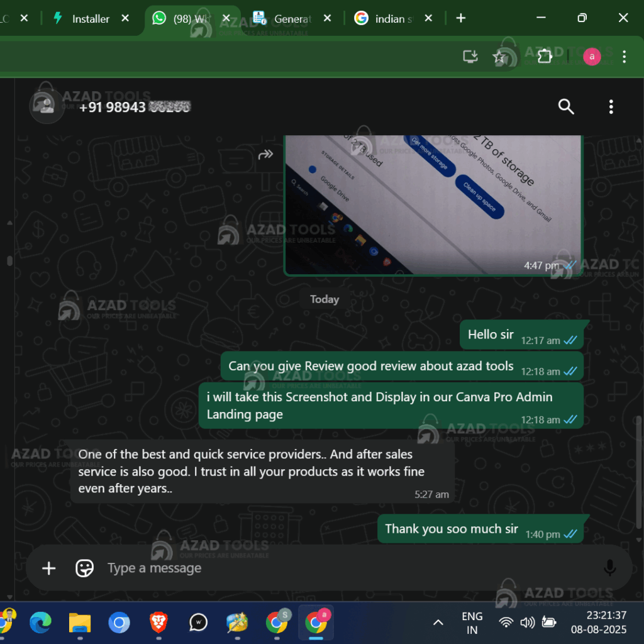
Task: Click the chat's right scrollbar
Action: tap(639, 472)
